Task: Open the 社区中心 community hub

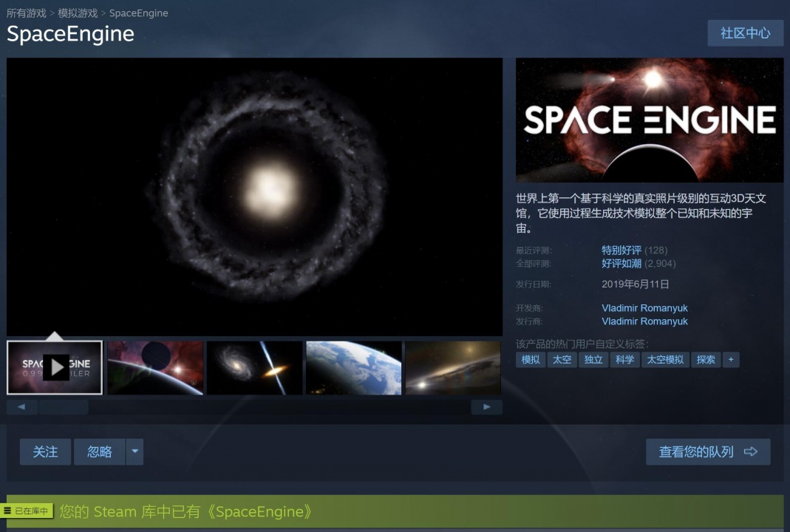Action: click(745, 33)
